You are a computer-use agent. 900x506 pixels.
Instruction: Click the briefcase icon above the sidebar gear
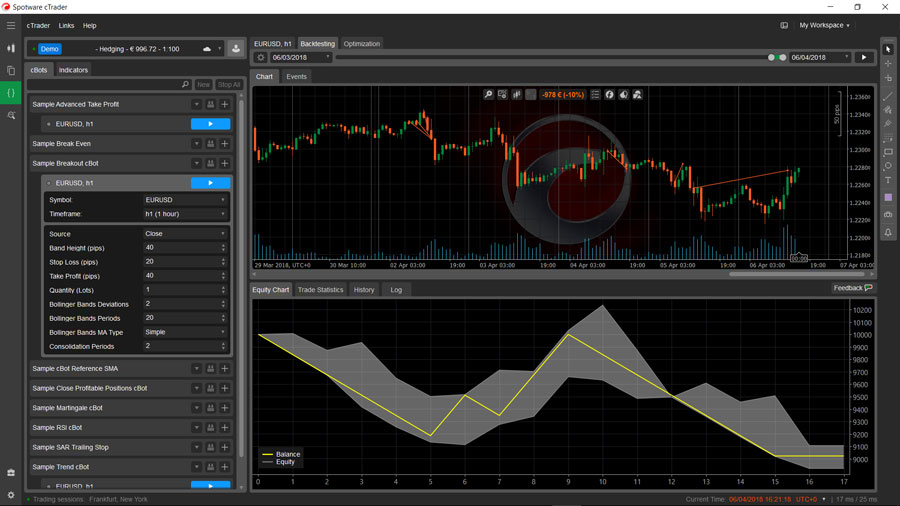coord(11,473)
